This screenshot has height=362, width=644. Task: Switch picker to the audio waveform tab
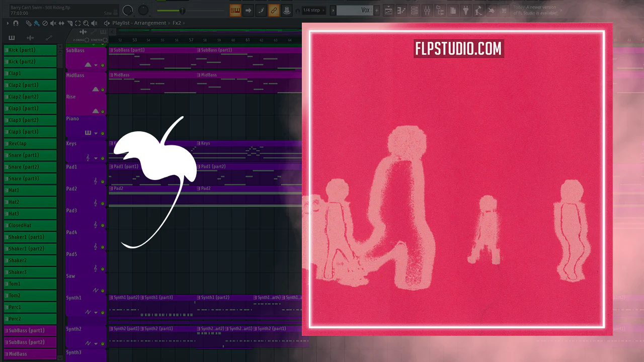pyautogui.click(x=30, y=38)
